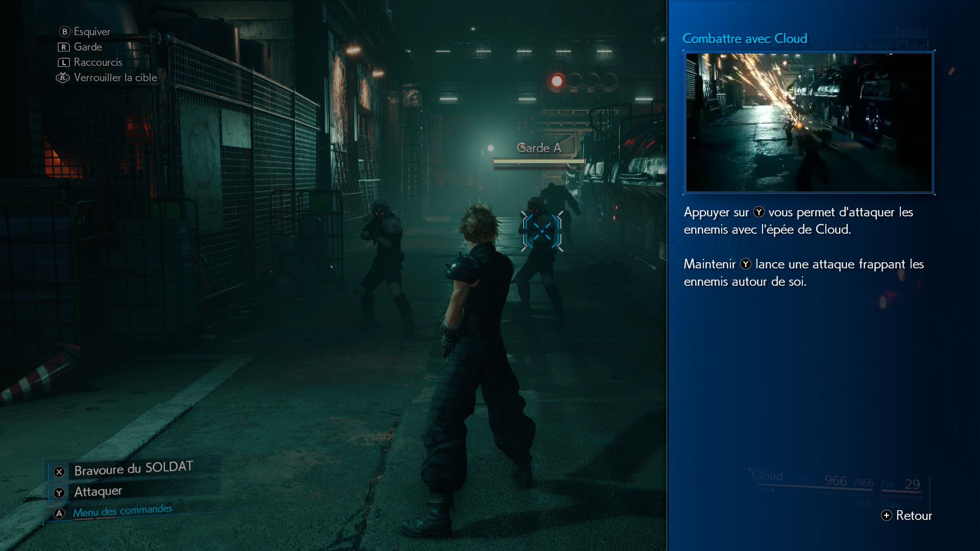Viewport: 980px width, 551px height.
Task: Click the X button icon for Bravoure du SOLDAT
Action: click(x=59, y=472)
